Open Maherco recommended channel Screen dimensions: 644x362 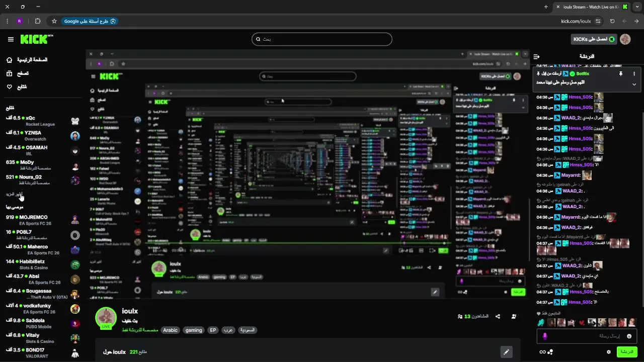coord(43,249)
